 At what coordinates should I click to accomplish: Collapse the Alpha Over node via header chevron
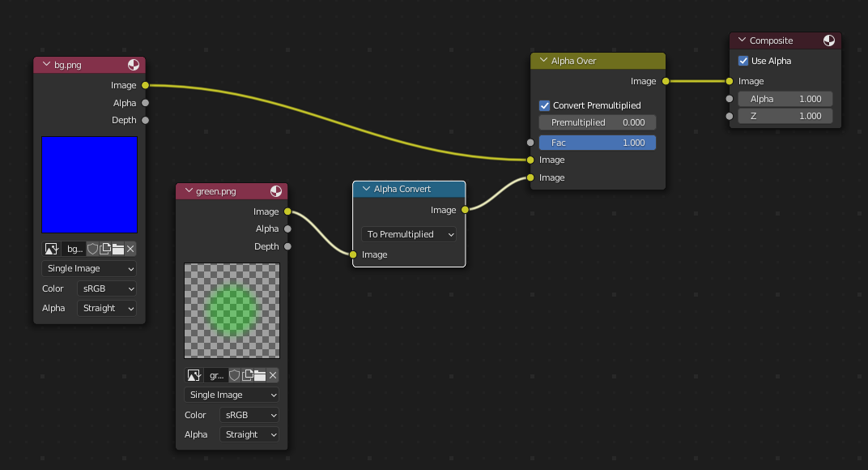(542, 61)
